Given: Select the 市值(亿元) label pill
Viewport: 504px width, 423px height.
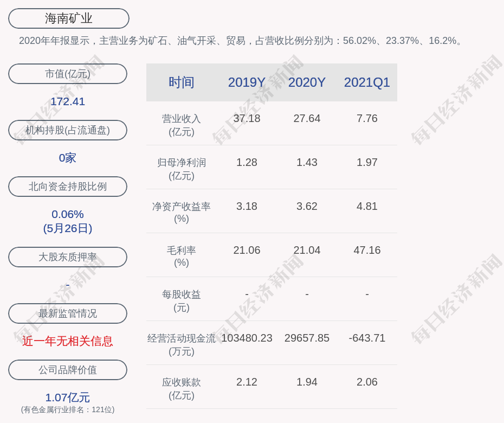Looking at the screenshot, I should point(68,74).
